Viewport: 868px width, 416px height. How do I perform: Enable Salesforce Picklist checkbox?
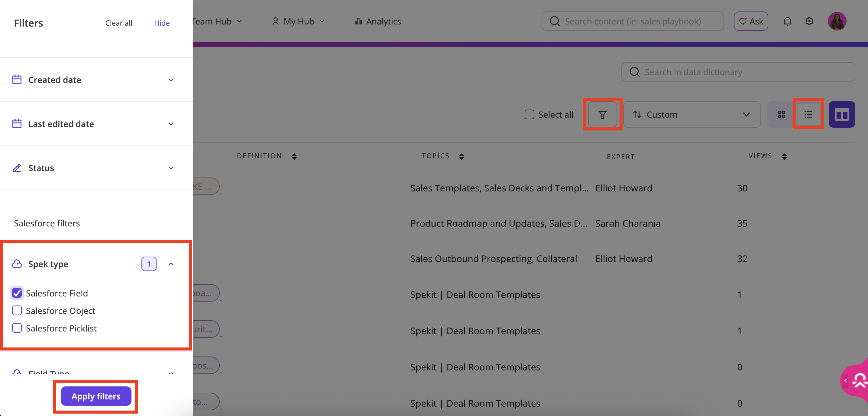coord(17,328)
